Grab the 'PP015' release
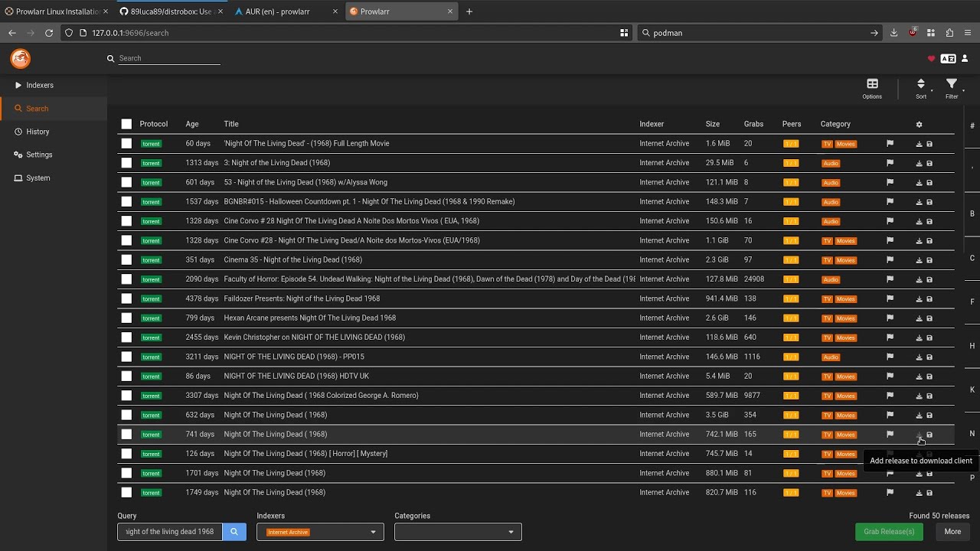 920,357
